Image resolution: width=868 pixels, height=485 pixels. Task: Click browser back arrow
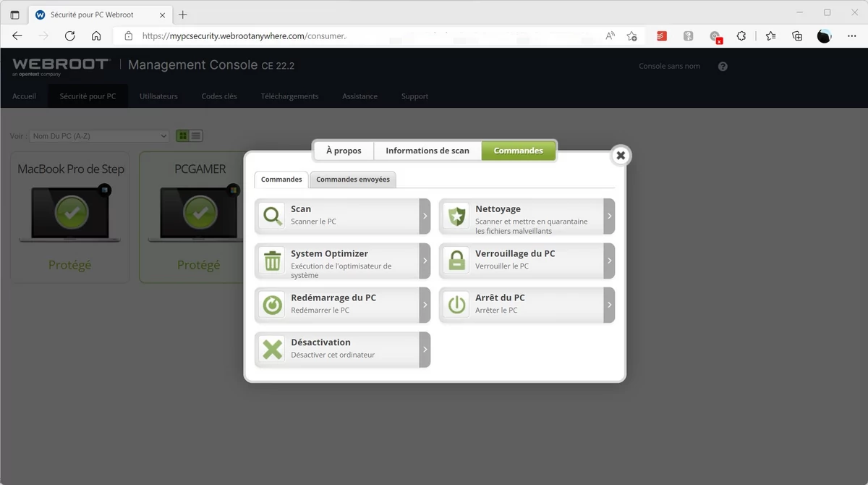coord(17,35)
